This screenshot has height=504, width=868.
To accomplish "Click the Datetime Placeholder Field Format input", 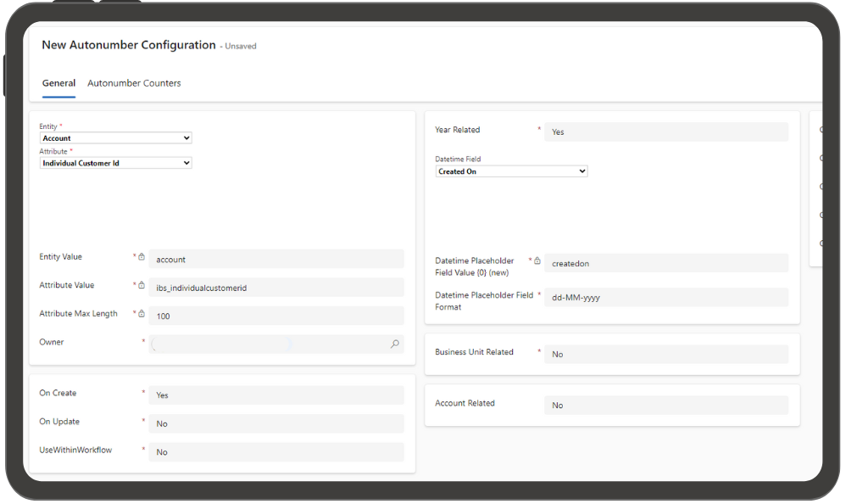I will (x=666, y=298).
